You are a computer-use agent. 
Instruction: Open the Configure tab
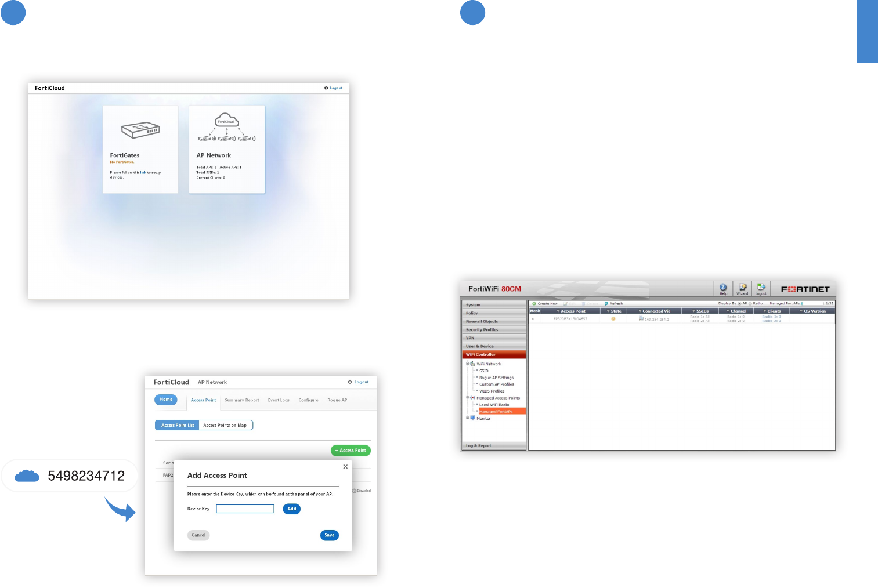[x=308, y=400]
